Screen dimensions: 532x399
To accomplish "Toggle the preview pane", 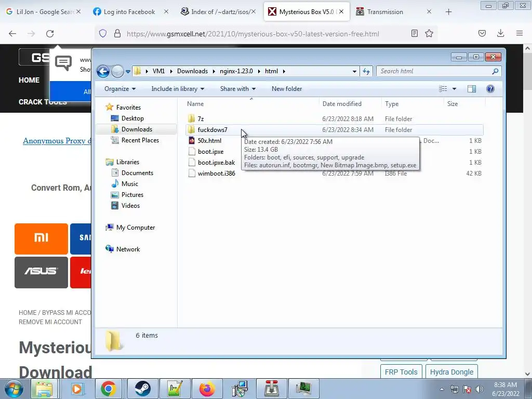I will (472, 89).
